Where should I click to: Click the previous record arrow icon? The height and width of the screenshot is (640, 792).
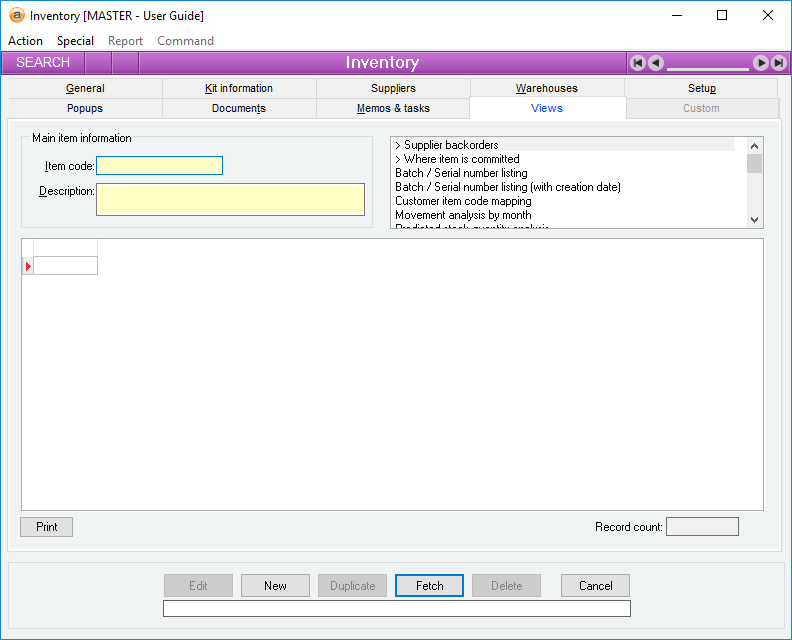pyautogui.click(x=655, y=63)
